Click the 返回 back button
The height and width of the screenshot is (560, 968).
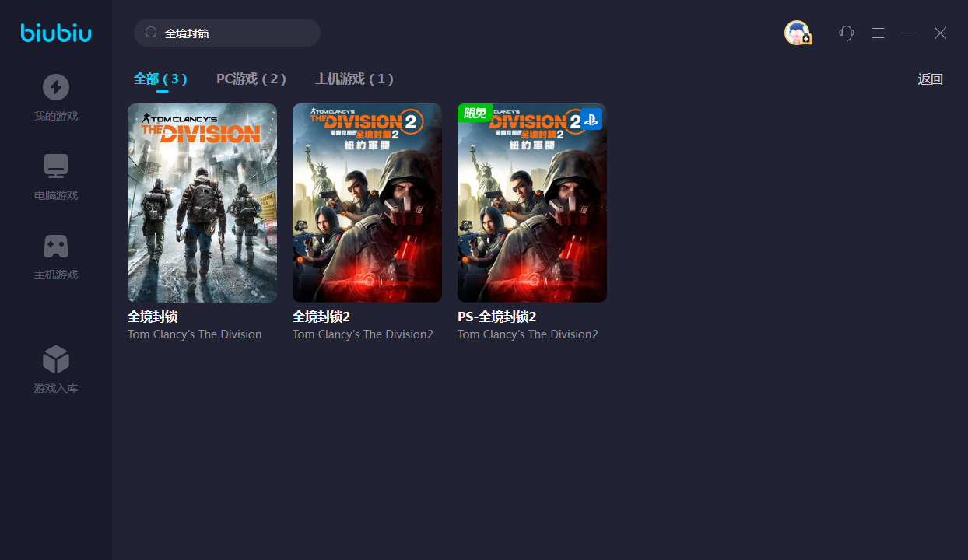click(930, 79)
